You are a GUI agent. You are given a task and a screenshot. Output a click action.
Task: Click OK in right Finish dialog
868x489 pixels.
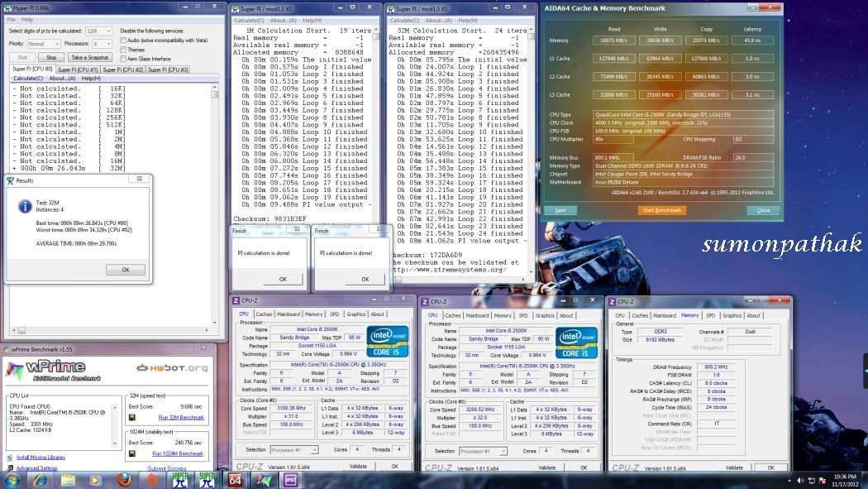coord(365,279)
